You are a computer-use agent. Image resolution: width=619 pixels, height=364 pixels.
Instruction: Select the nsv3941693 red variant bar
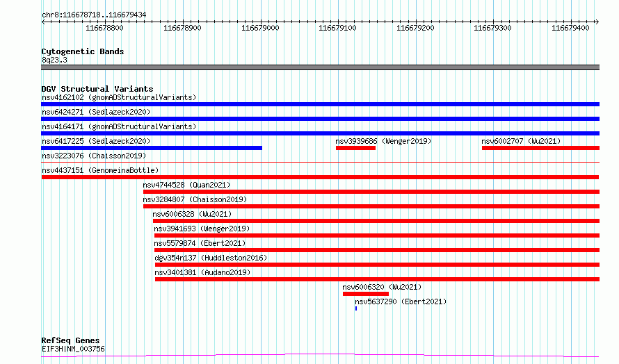(377, 235)
